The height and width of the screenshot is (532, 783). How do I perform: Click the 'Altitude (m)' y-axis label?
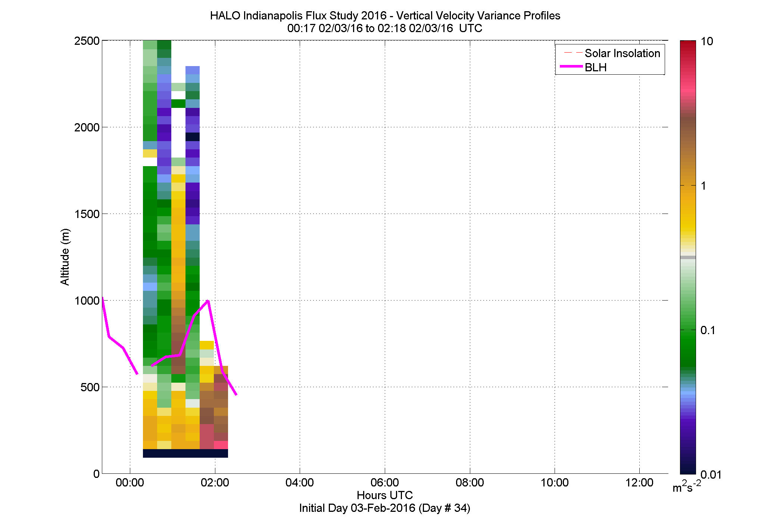(65, 257)
